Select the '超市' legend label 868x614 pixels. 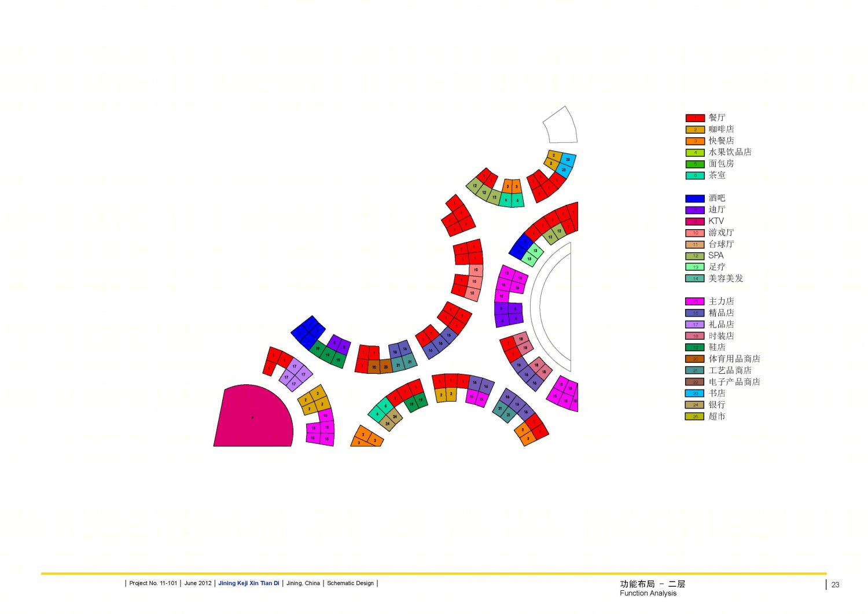coord(717,416)
